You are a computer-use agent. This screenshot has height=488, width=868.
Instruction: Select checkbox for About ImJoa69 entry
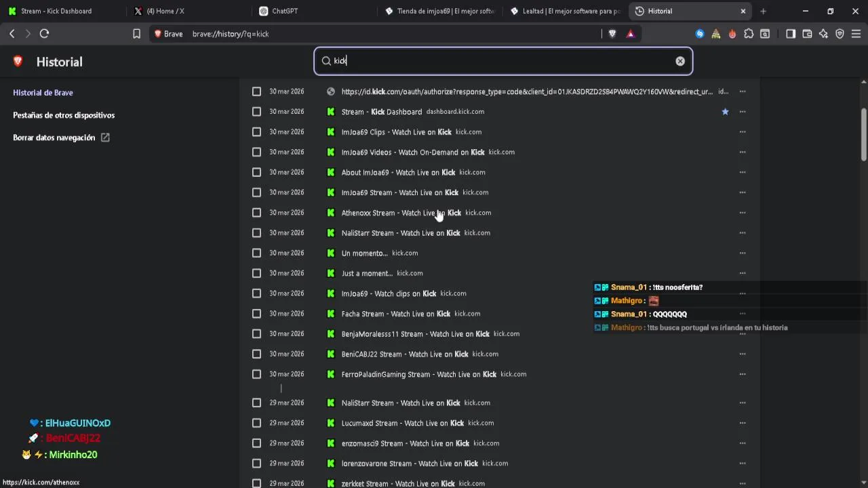(256, 172)
